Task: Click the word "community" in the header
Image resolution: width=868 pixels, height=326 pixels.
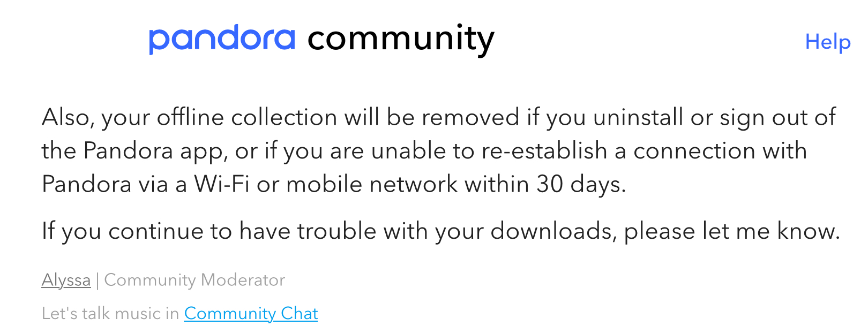Action: pyautogui.click(x=400, y=39)
